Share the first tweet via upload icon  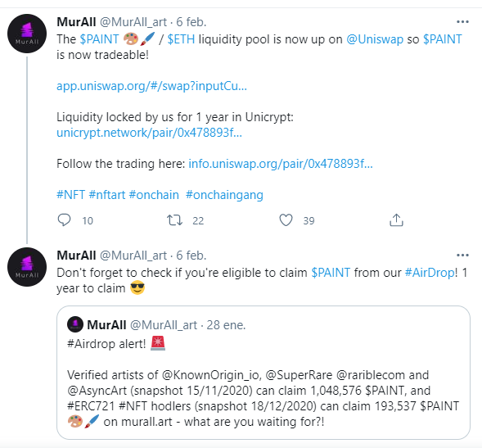coord(396,220)
